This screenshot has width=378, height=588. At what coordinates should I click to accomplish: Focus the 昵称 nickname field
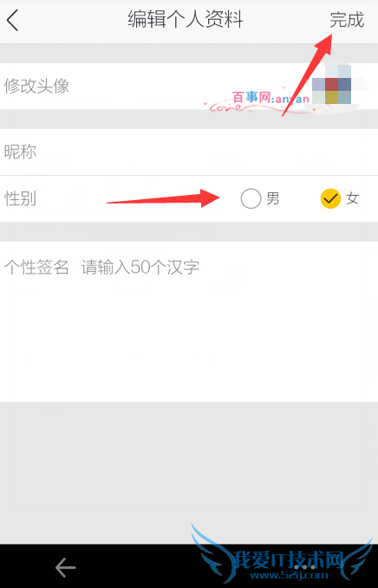pyautogui.click(x=189, y=152)
